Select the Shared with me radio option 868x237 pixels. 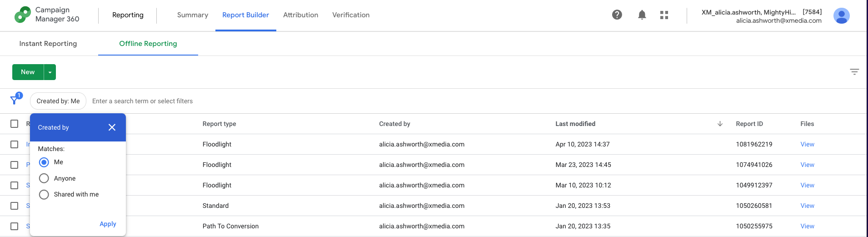(44, 195)
